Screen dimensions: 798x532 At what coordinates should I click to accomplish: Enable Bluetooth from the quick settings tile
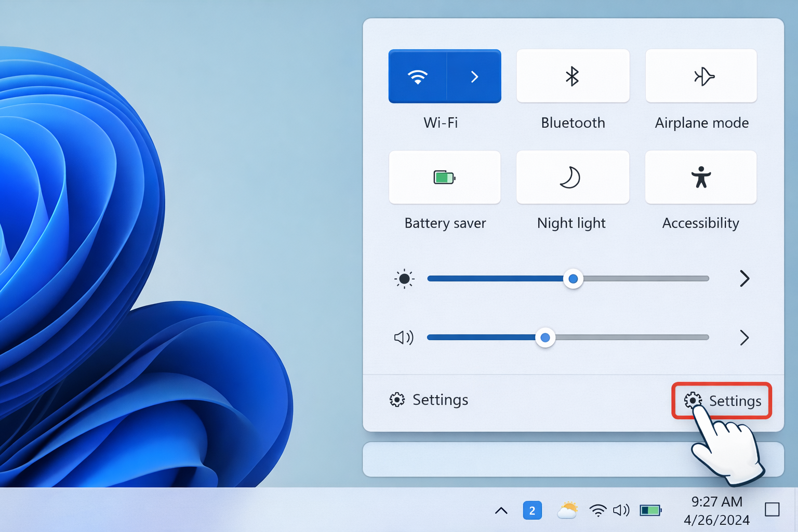[573, 76]
